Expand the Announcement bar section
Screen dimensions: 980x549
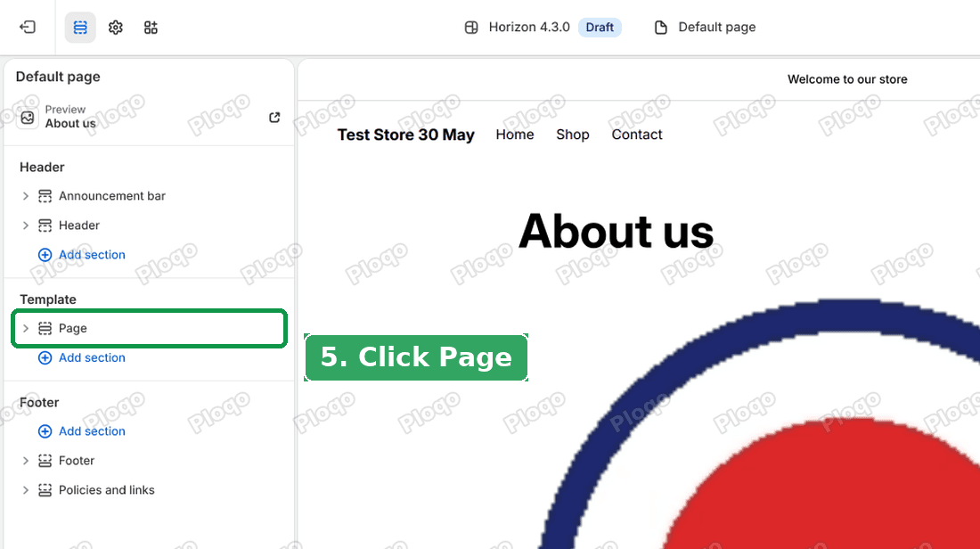click(x=26, y=196)
